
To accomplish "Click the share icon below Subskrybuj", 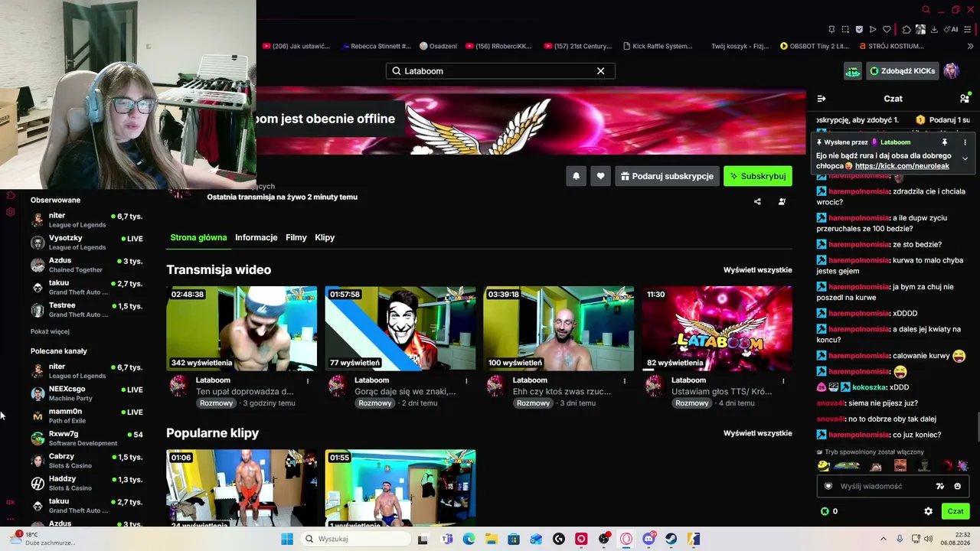I will [757, 202].
